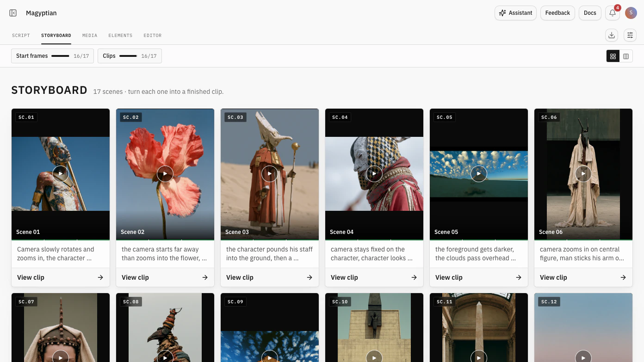
Task: Click 'Camera slowly rotates and zooms in' description
Action: (x=56, y=254)
